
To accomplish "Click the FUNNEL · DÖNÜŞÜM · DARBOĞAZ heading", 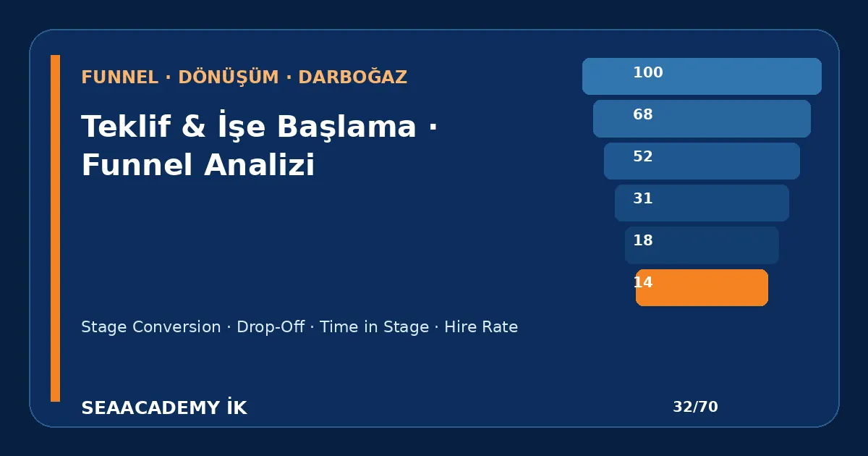I will (244, 77).
